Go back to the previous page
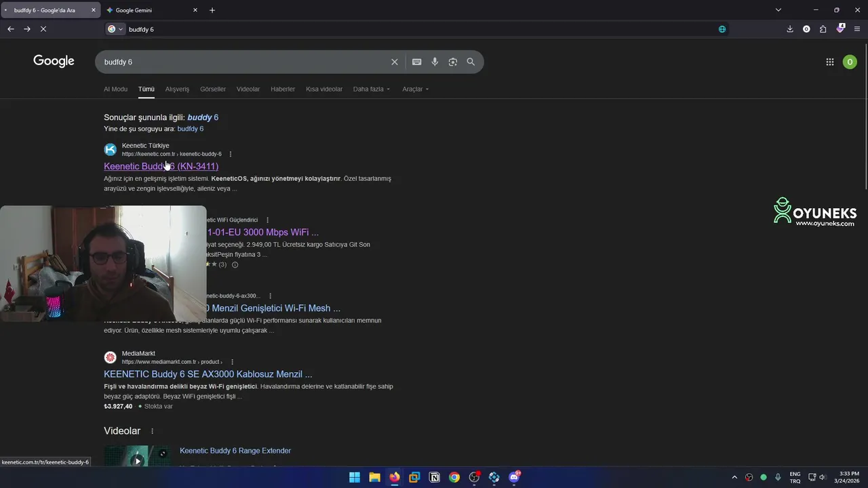Image resolution: width=868 pixels, height=488 pixels. click(x=10, y=29)
